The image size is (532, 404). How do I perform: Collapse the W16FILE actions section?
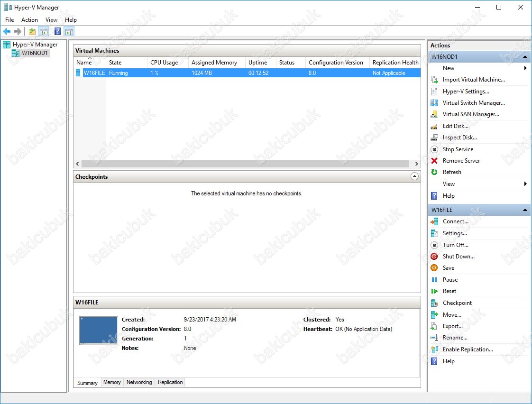coord(525,210)
